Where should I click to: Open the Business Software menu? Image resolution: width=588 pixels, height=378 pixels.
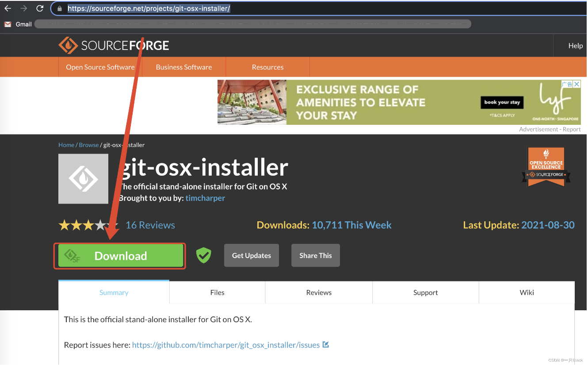[184, 67]
